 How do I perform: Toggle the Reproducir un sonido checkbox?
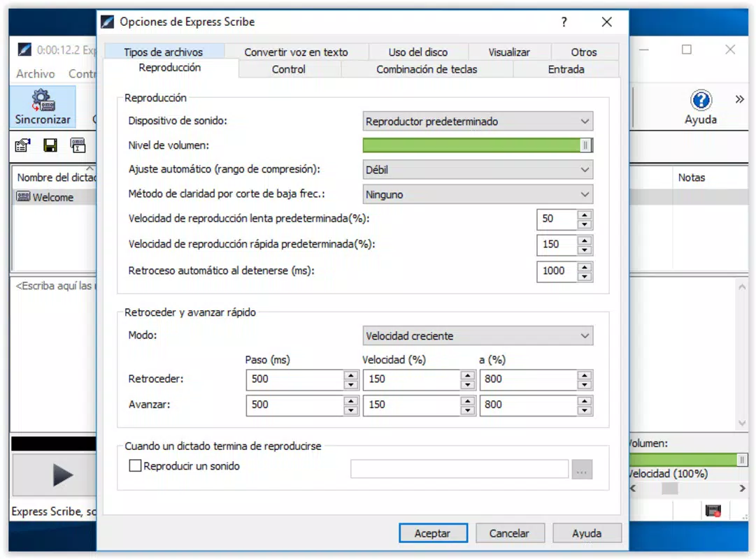click(136, 466)
